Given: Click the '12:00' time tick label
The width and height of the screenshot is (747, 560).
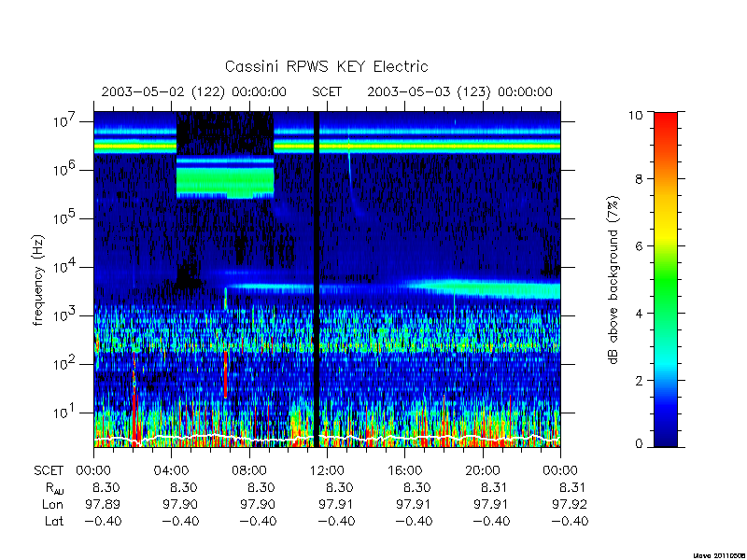Looking at the screenshot, I should pos(327,471).
